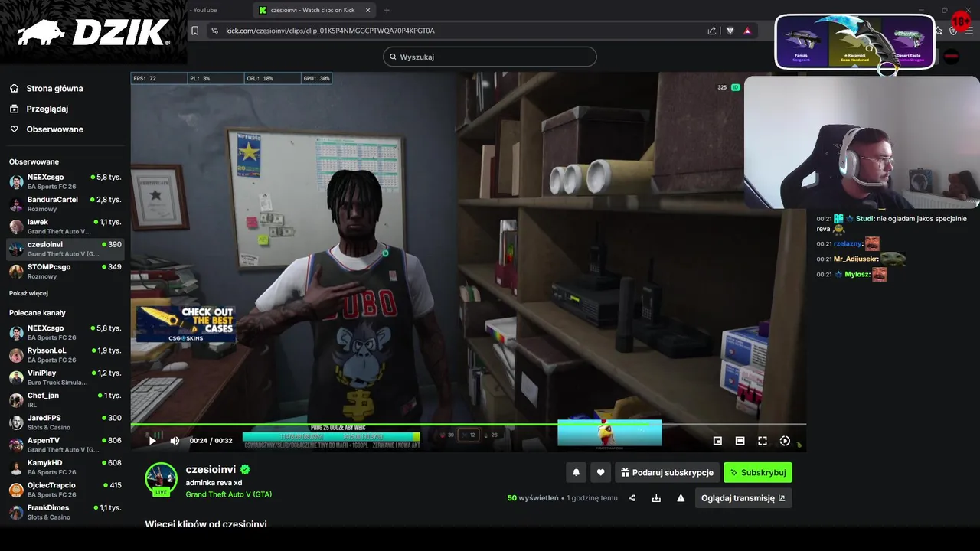Click the 50 wyświetleń view count
The height and width of the screenshot is (551, 980).
[533, 498]
